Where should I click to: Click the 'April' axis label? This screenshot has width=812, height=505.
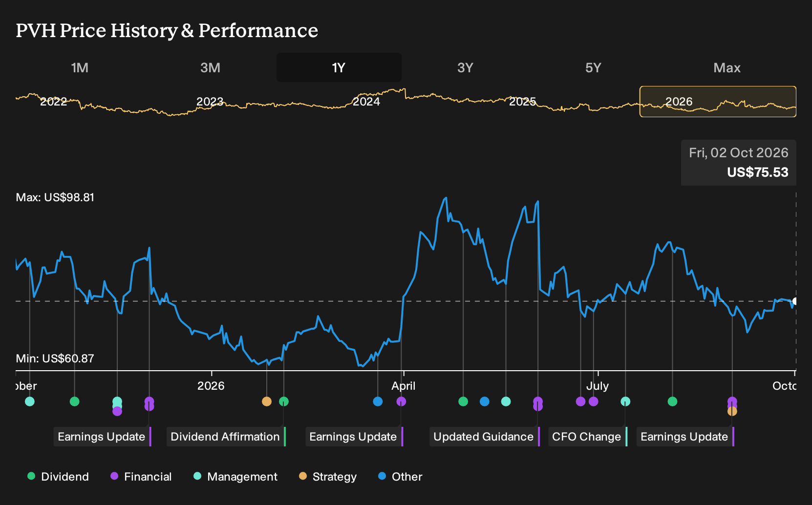pos(404,386)
